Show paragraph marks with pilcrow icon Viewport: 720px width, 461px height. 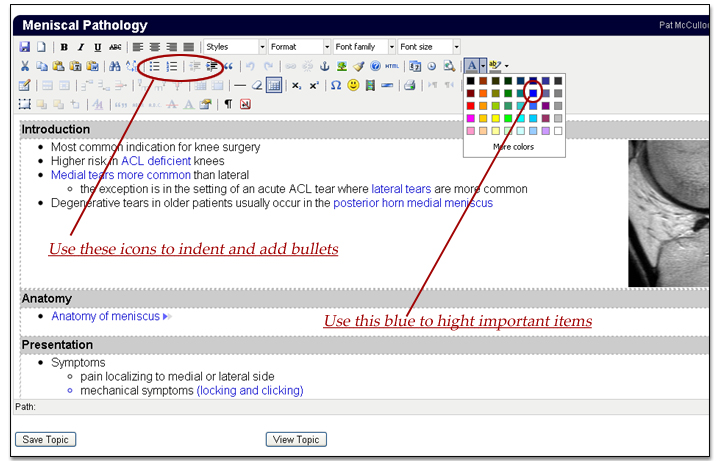(x=228, y=104)
